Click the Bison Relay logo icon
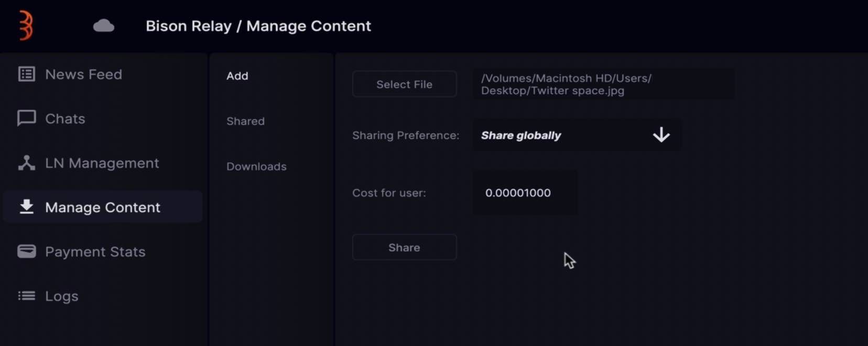 coord(26,26)
